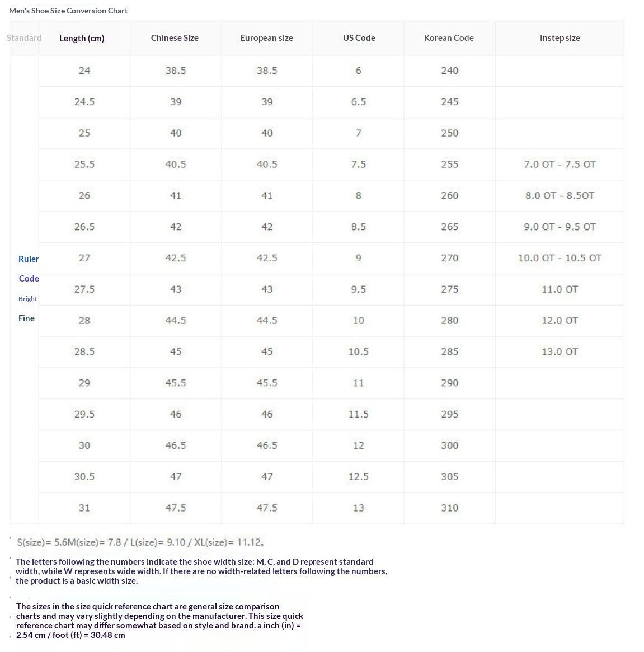Click the "Length (cm)" column header
The height and width of the screenshot is (652, 644).
point(82,38)
